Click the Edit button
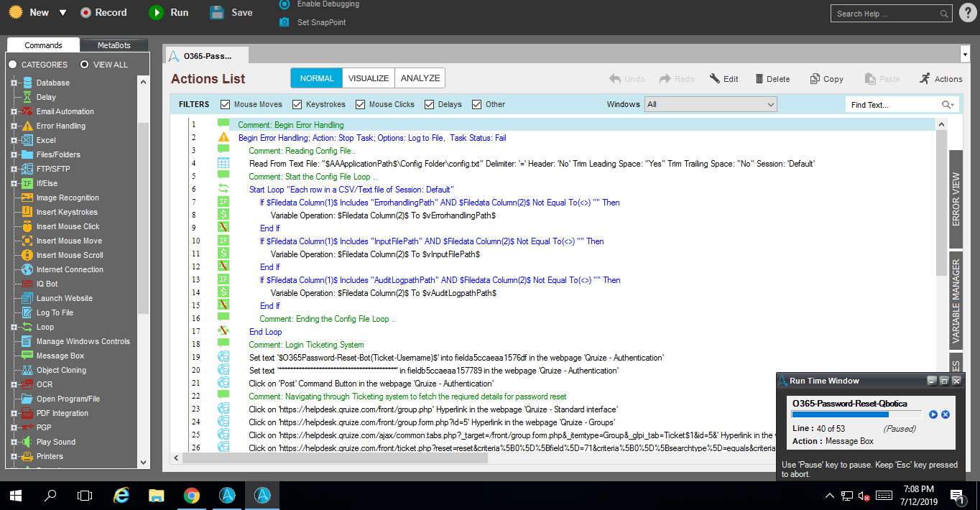The image size is (980, 510). point(724,79)
